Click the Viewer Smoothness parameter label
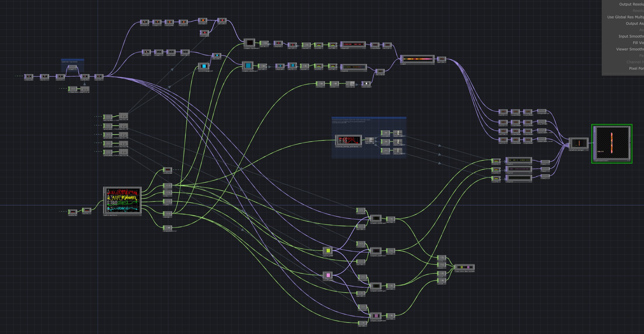The image size is (644, 334). [630, 49]
